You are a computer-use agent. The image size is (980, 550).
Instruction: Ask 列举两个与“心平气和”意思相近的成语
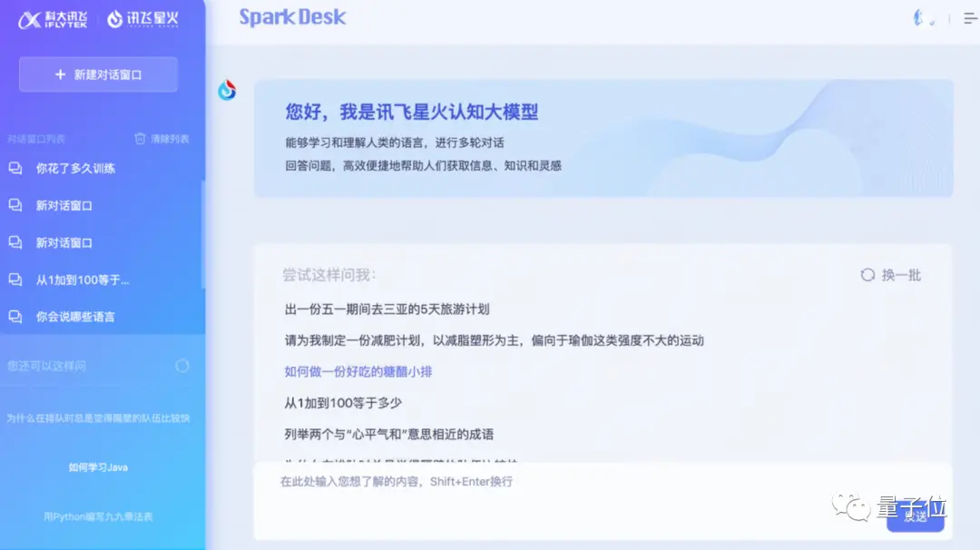[x=388, y=435]
